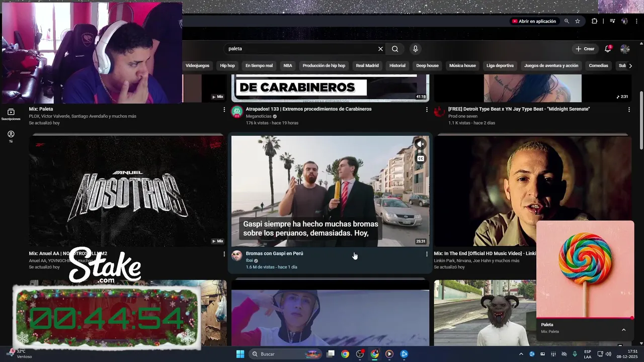
Task: Select Juegos de aventura y acción chip
Action: [x=551, y=65]
